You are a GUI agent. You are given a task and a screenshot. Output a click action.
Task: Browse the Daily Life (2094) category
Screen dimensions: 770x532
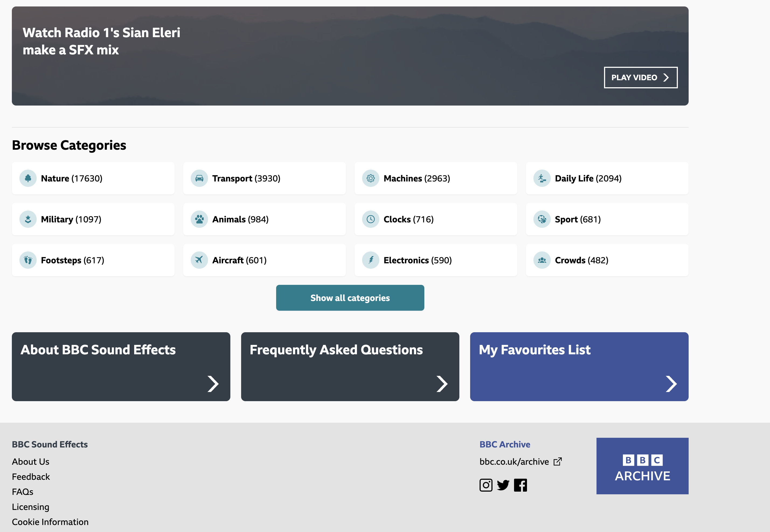(x=607, y=178)
